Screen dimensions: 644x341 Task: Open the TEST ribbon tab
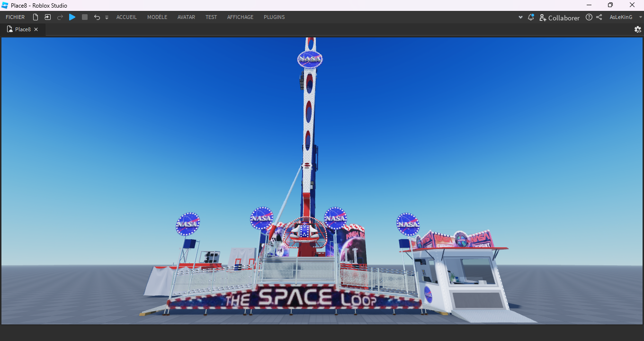click(x=211, y=17)
